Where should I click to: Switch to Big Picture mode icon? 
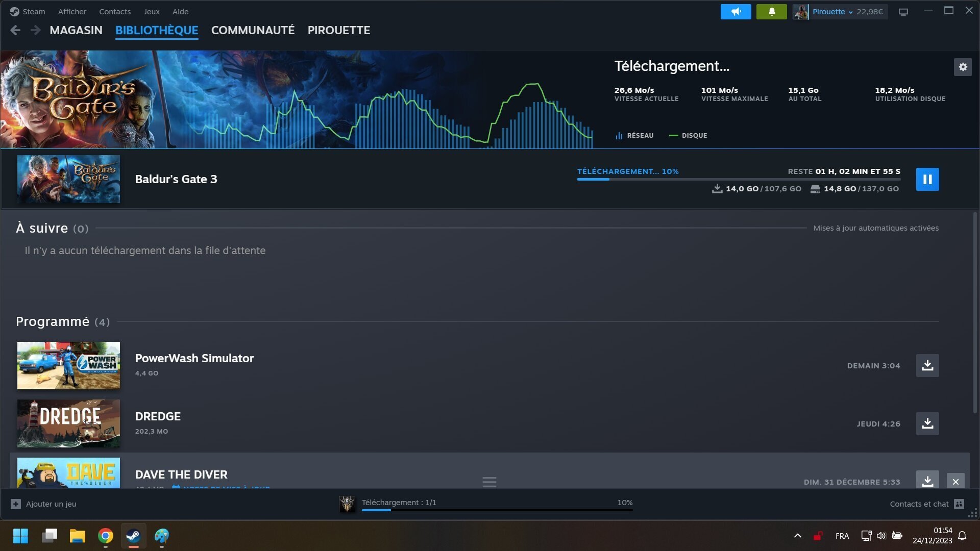tap(903, 12)
